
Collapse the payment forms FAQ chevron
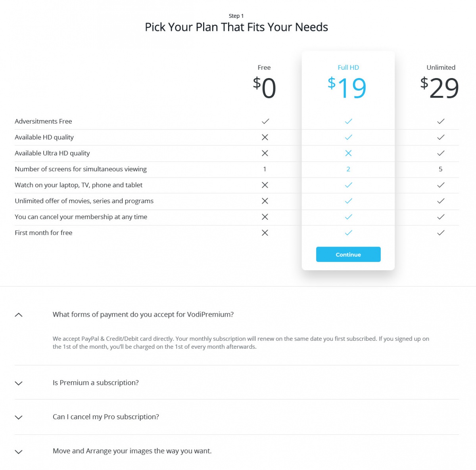[x=19, y=315]
